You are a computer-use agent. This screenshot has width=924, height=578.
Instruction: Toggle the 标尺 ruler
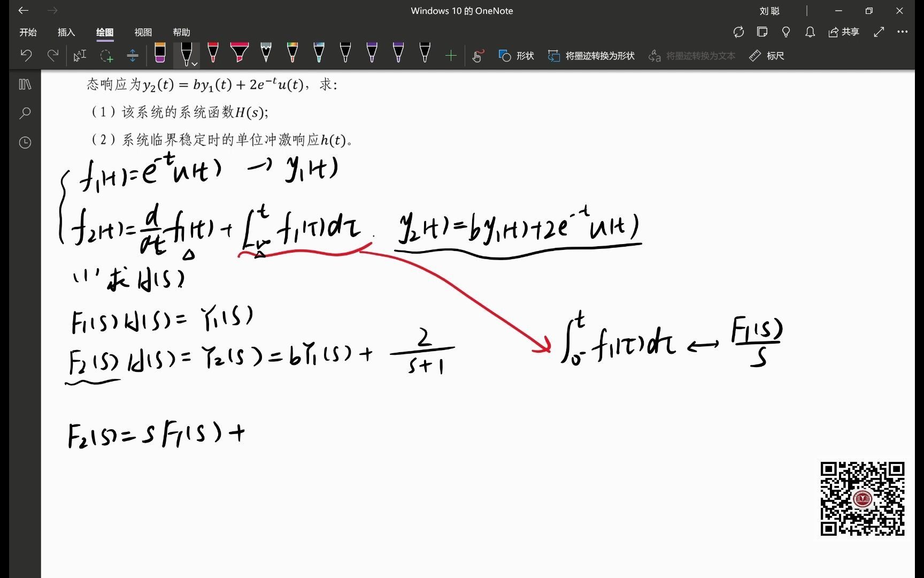pyautogui.click(x=767, y=56)
